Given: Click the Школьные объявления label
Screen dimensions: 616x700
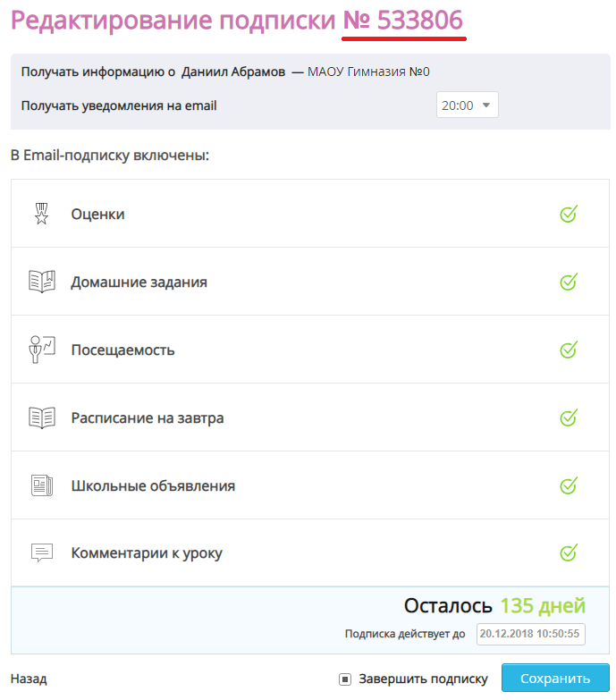Looking at the screenshot, I should (153, 485).
